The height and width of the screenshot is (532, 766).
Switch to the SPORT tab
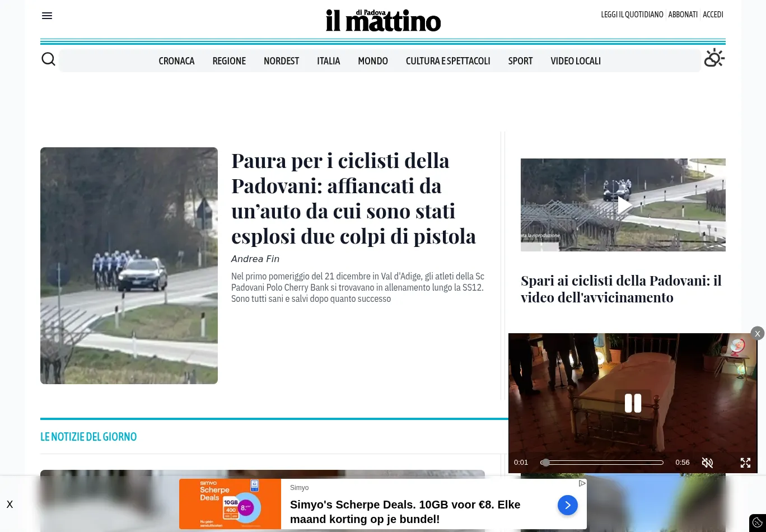tap(520, 60)
